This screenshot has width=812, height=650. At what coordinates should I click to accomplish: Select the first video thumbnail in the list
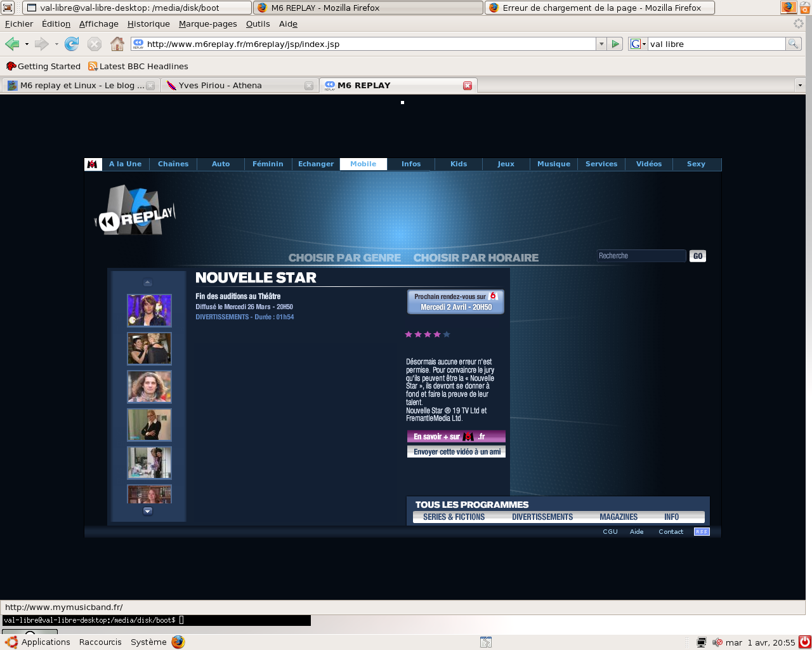tap(149, 310)
